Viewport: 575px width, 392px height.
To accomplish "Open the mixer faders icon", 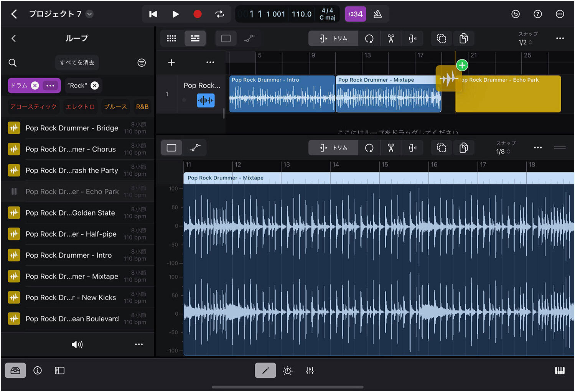I will (310, 371).
